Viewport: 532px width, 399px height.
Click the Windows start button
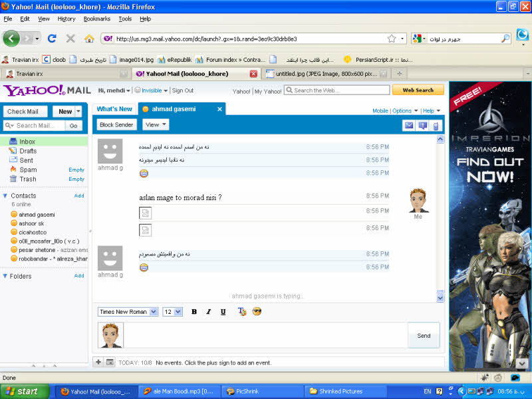coord(25,391)
